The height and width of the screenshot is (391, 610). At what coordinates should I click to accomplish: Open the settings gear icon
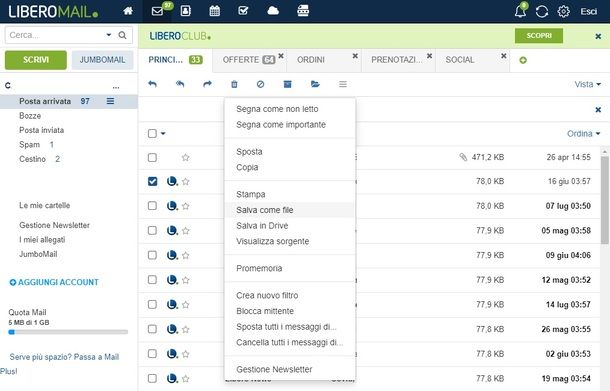[563, 11]
